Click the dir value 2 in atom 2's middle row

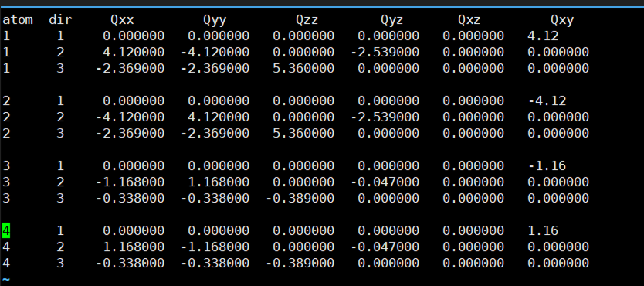[x=60, y=117]
